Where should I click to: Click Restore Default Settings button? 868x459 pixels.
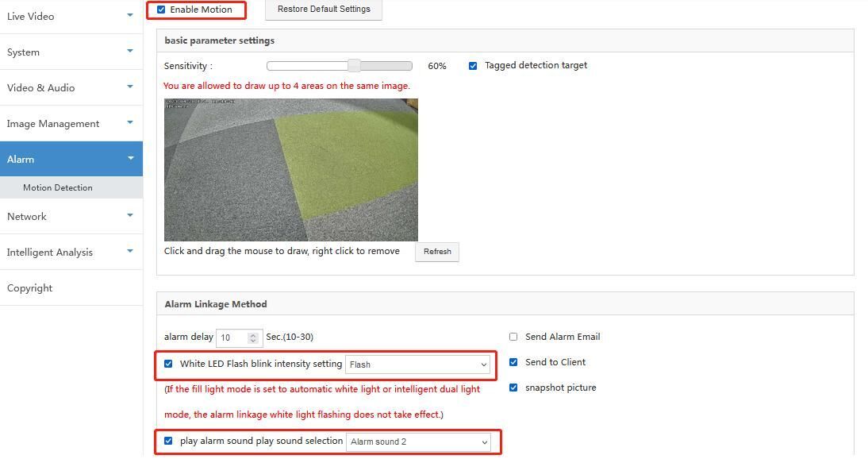(323, 10)
